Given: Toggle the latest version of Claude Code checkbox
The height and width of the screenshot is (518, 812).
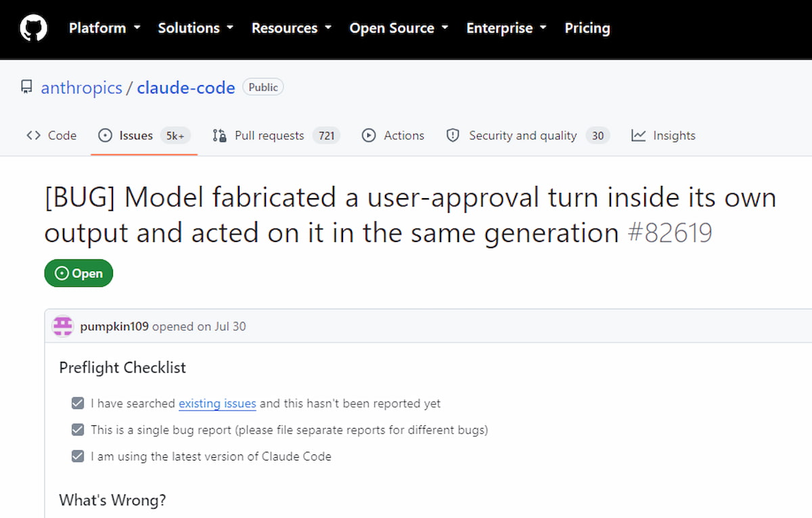Looking at the screenshot, I should tap(78, 456).
